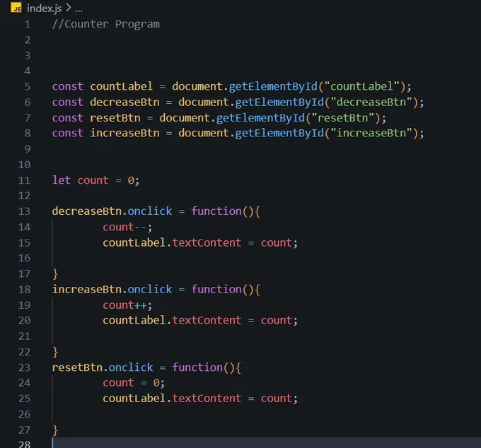Click "decreaseBtn" variable declaration on line 6
Viewport: 481px width, 448px height.
125,102
